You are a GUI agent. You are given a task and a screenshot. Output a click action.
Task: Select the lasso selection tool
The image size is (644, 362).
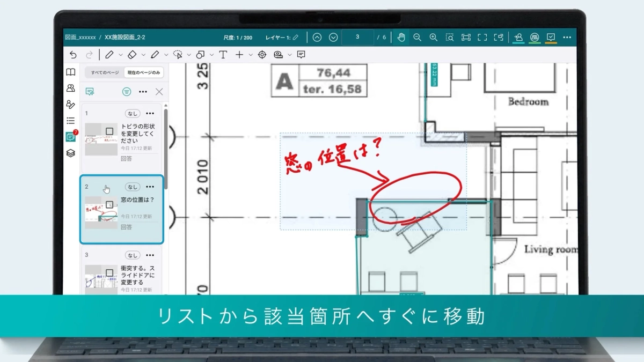point(178,55)
